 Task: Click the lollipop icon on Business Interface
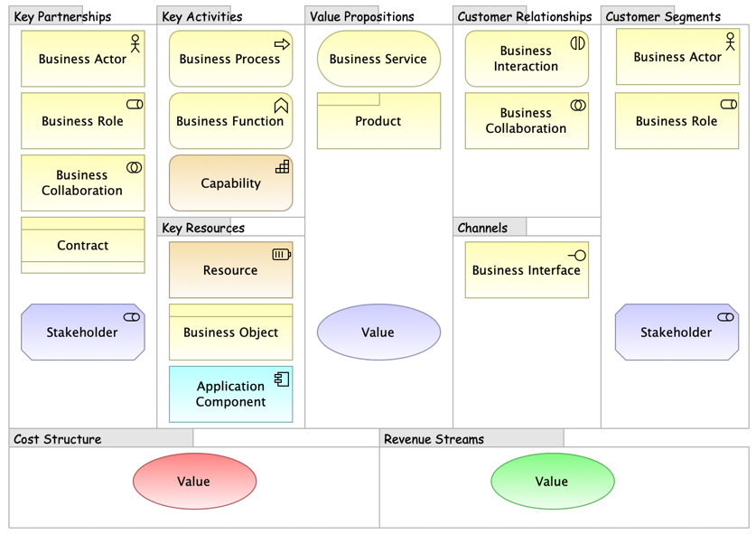(x=577, y=256)
